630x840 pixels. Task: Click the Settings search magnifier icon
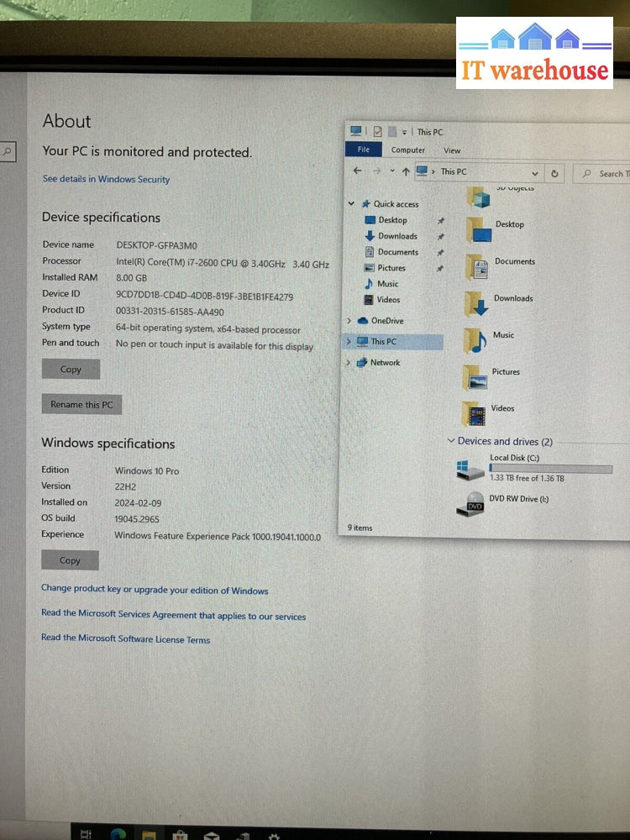point(7,151)
